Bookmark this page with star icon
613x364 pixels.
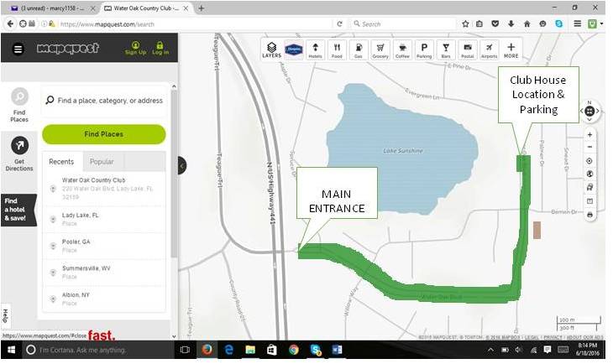465,23
